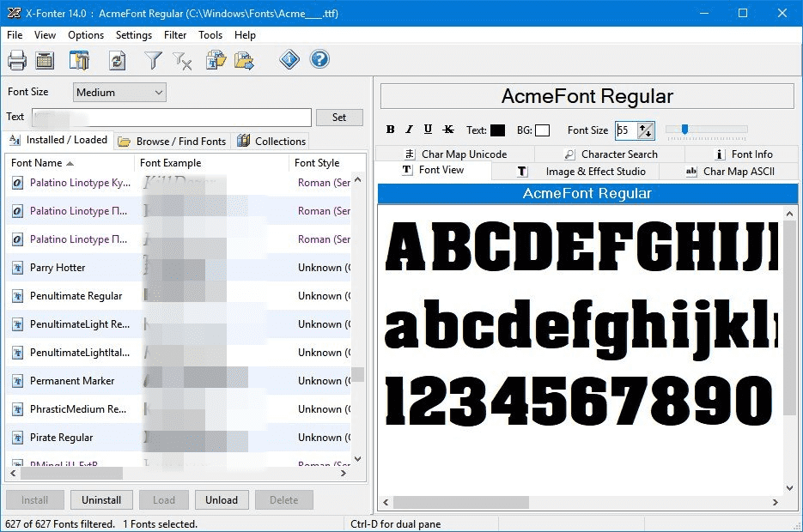Click the Font Example column header

tap(211, 163)
